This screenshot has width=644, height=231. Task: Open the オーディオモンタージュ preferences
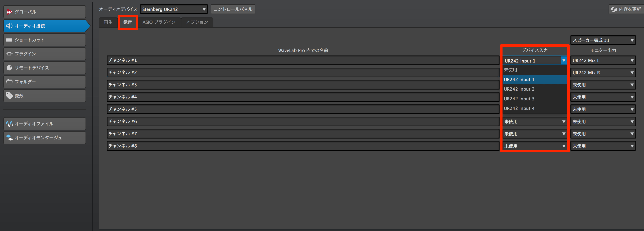[x=45, y=138]
